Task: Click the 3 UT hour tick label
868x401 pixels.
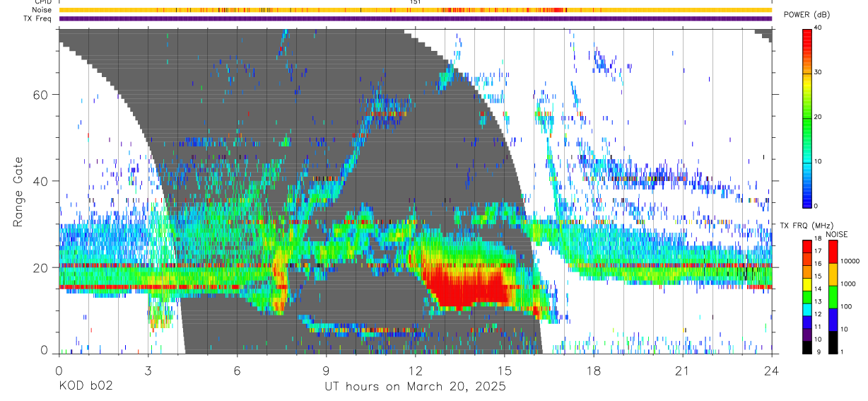Action: coord(148,371)
